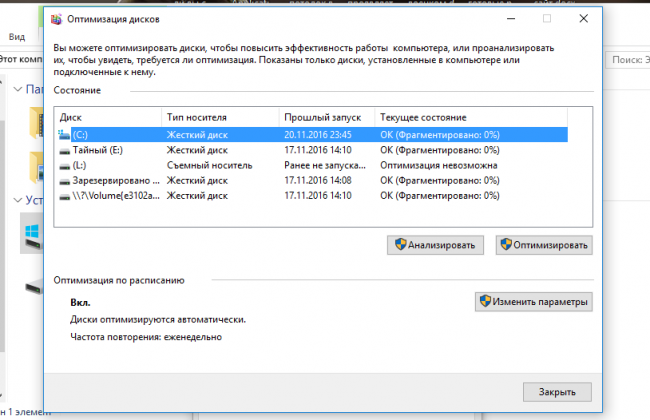Click the Поиск search field in Explorer window
This screenshot has width=650, height=420.
pyautogui.click(x=628, y=60)
